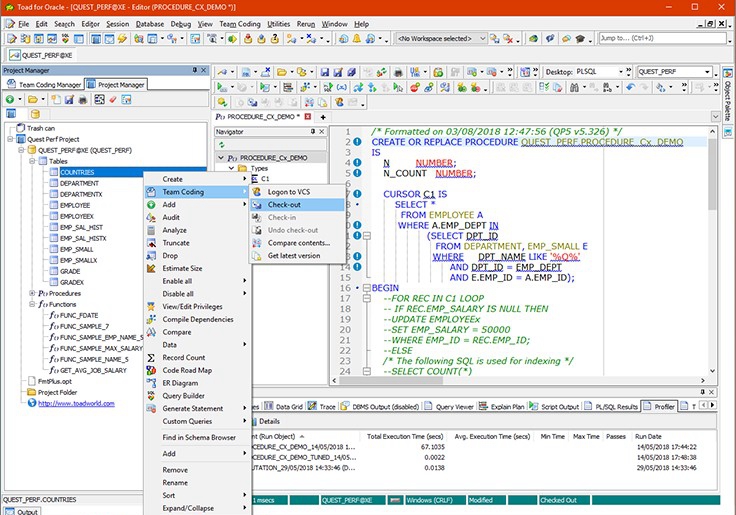Click the editor horizontal scrollbar thumb
This screenshot has width=736, height=515.
point(391,380)
